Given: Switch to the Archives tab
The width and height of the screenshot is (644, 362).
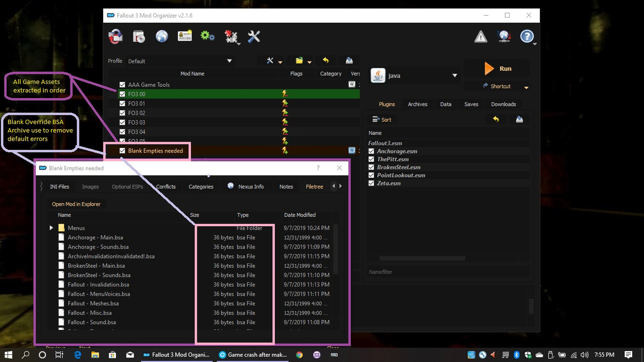Looking at the screenshot, I should 418,104.
